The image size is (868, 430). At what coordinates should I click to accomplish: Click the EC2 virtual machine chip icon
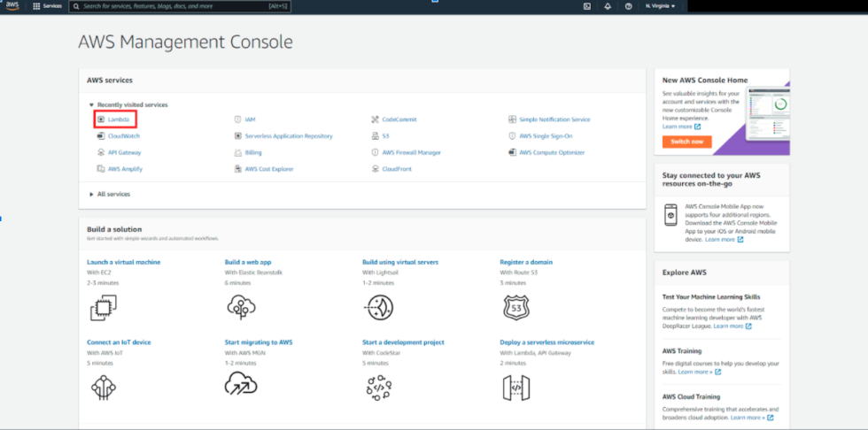103,307
